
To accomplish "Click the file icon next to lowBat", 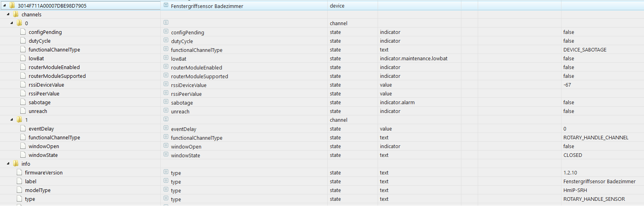I will click(23, 58).
